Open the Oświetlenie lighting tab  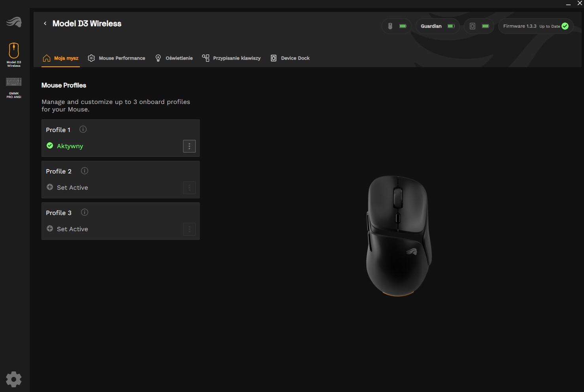pyautogui.click(x=174, y=58)
